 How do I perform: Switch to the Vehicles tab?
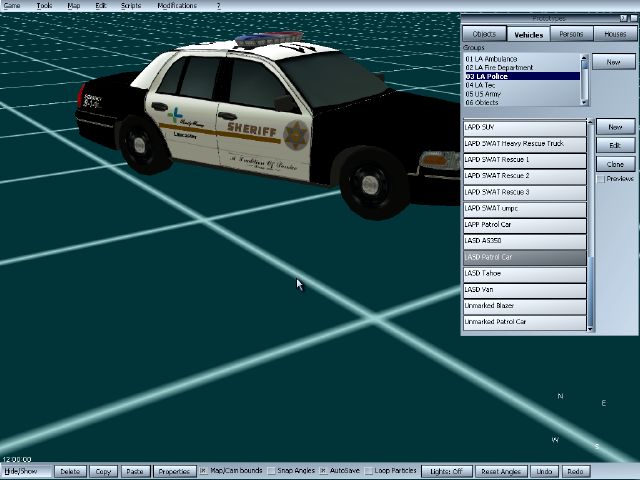coord(529,35)
